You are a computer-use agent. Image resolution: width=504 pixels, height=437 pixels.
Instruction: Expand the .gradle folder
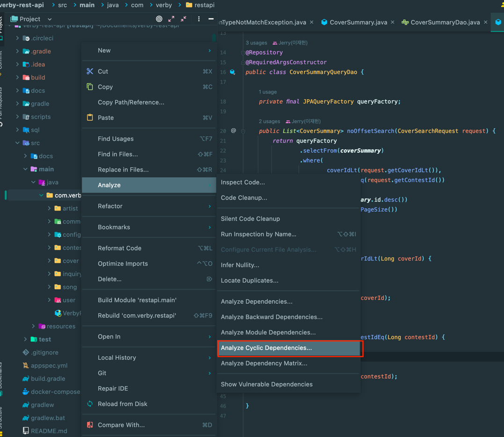click(17, 51)
